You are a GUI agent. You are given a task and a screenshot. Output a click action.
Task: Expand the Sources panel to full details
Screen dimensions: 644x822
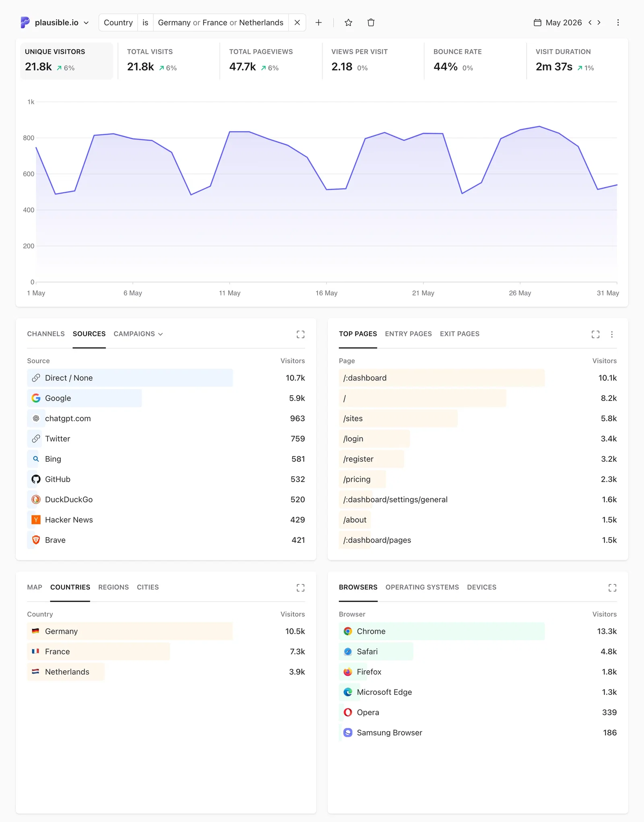[300, 334]
